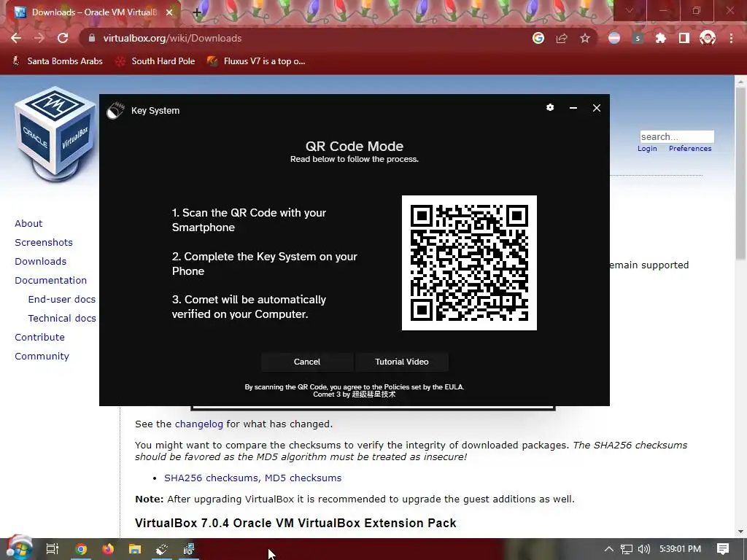The height and width of the screenshot is (560, 747).
Task: Click the QR code image
Action: (x=469, y=262)
